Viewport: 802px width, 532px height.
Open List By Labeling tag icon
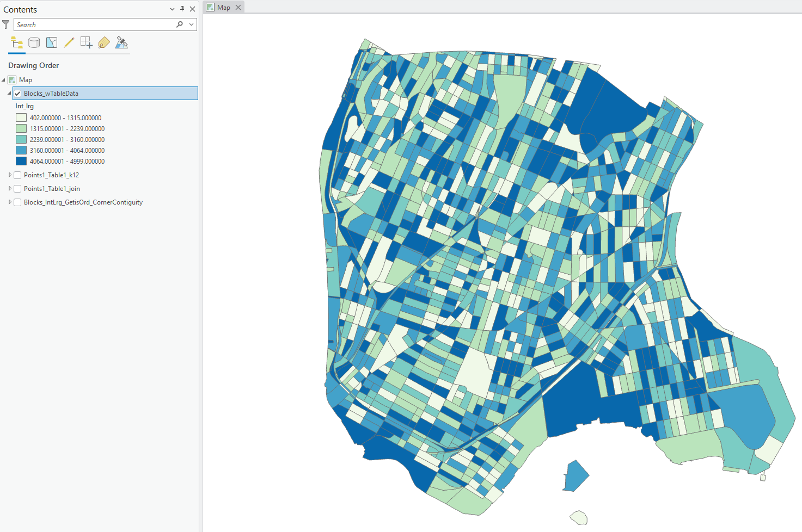click(103, 42)
